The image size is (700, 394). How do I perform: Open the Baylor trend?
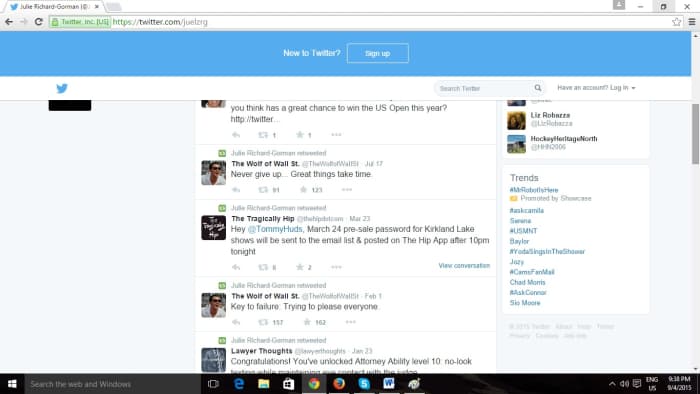(519, 241)
